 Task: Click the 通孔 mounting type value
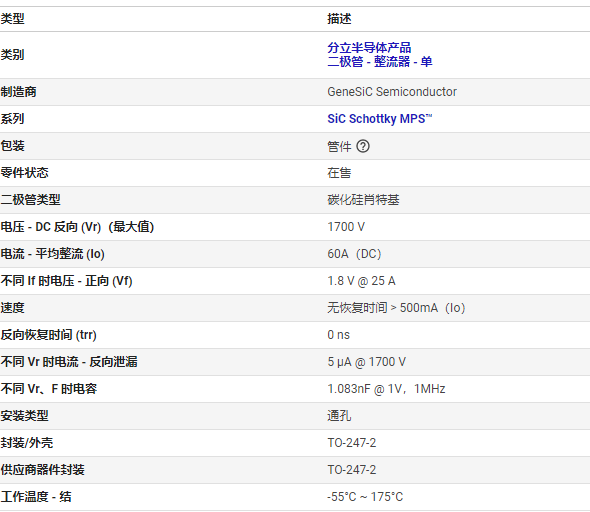(339, 416)
